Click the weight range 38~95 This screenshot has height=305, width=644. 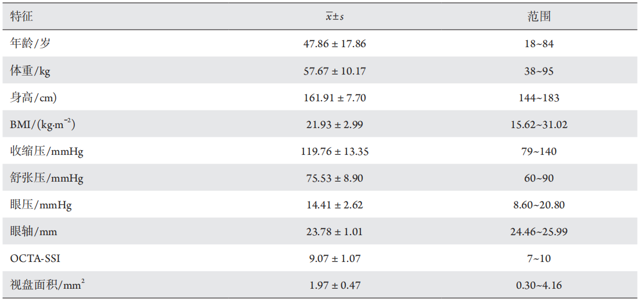click(539, 71)
